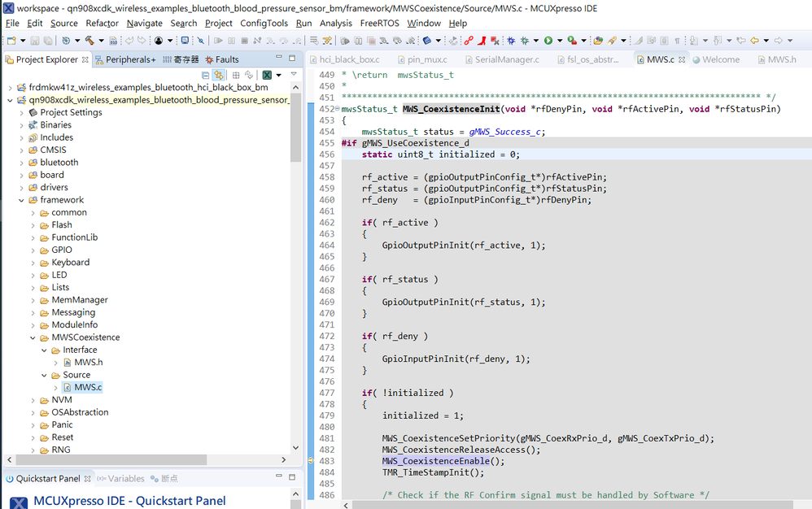Screen dimensions: 812x509
Task: Click the user profile circle icon
Action: 159,41
